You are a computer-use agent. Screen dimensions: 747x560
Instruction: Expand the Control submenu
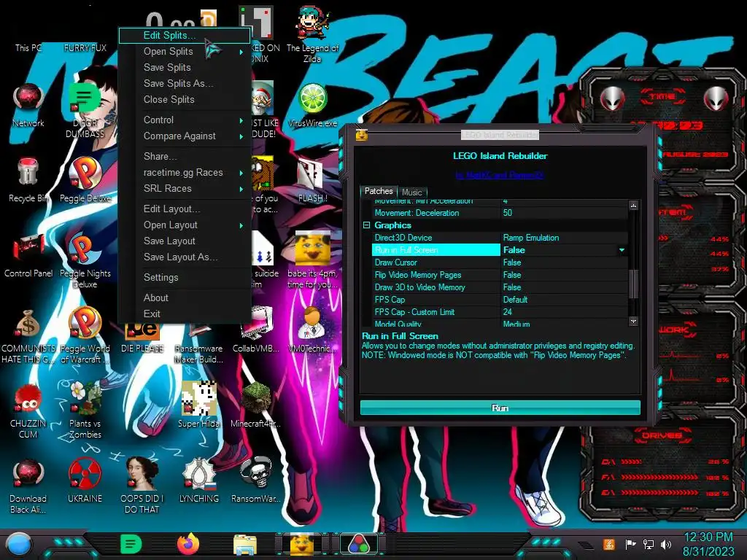click(x=185, y=120)
